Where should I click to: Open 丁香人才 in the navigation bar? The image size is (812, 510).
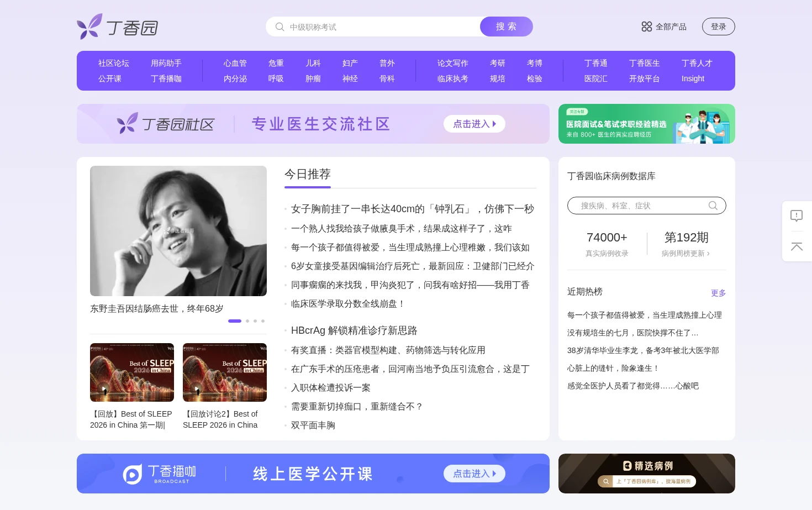[697, 63]
